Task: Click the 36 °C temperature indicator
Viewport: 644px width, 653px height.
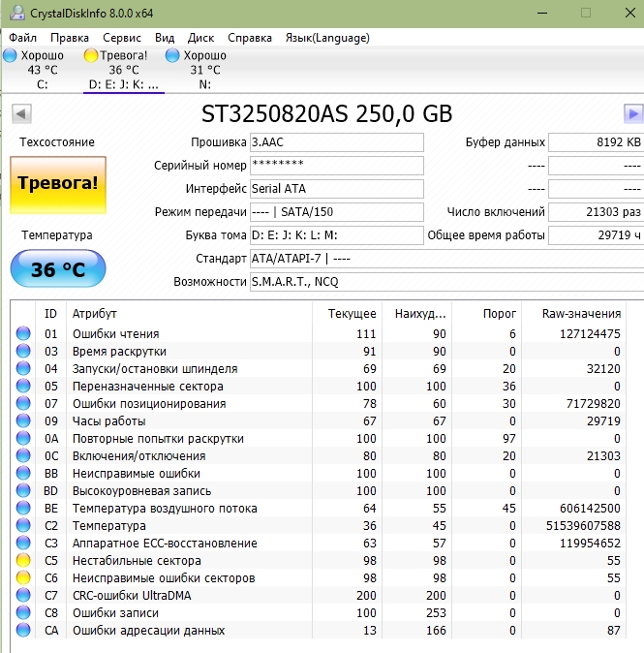Action: pyautogui.click(x=58, y=268)
